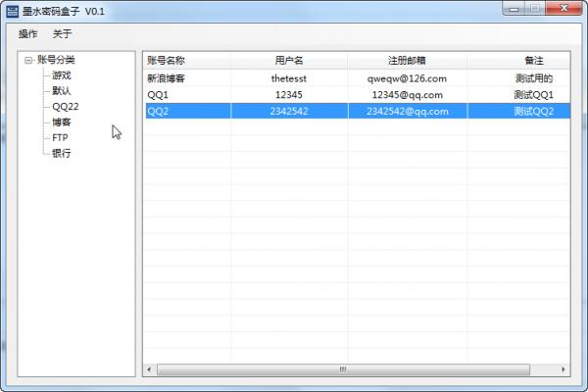Select the 游戏 category
Image resolution: width=588 pixels, height=392 pixels.
coord(62,75)
